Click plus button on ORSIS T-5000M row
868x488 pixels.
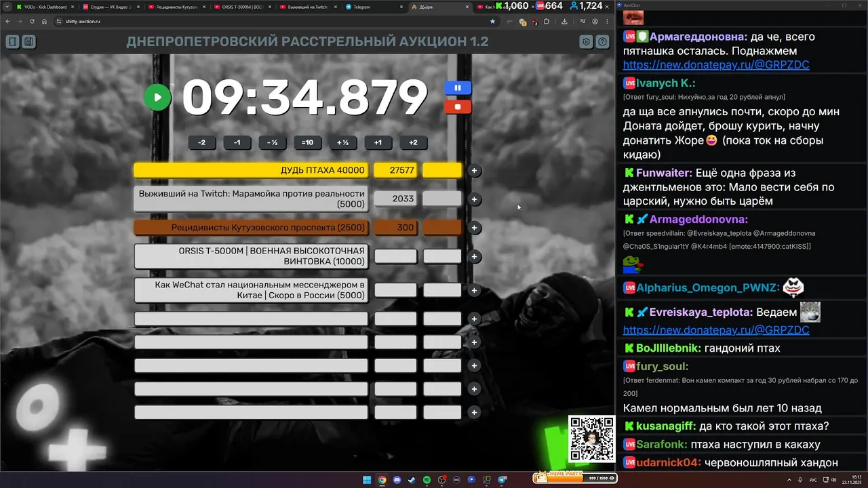click(475, 256)
